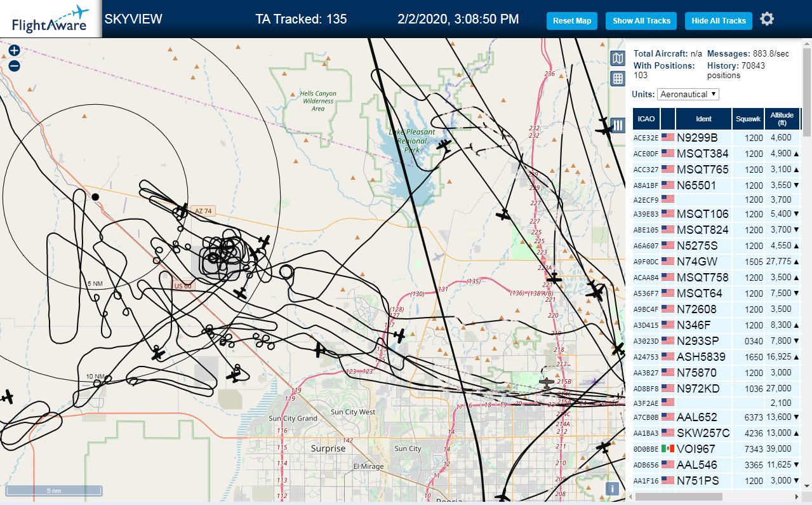This screenshot has width=812, height=505.
Task: Zoom out on the map
Action: (14, 65)
